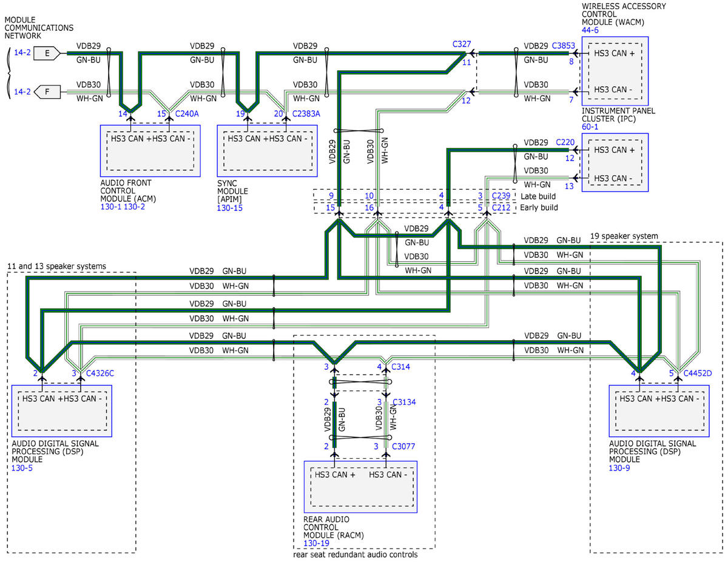Open the 14-2 link beside connector E
Image resolution: width=728 pixels, height=562 pixels.
tap(22, 53)
